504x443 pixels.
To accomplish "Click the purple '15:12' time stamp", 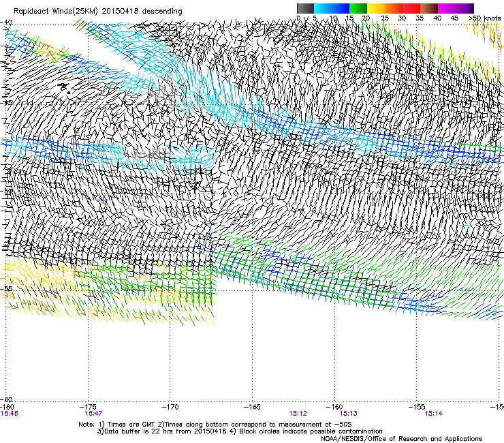I will click(x=298, y=414).
